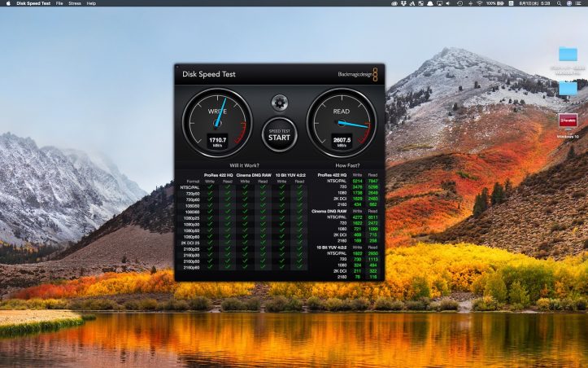Select the second desktop folder below the first

[568, 89]
